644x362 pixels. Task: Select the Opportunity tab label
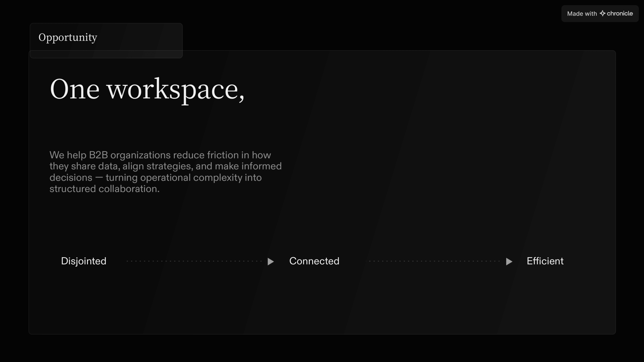[x=68, y=37]
